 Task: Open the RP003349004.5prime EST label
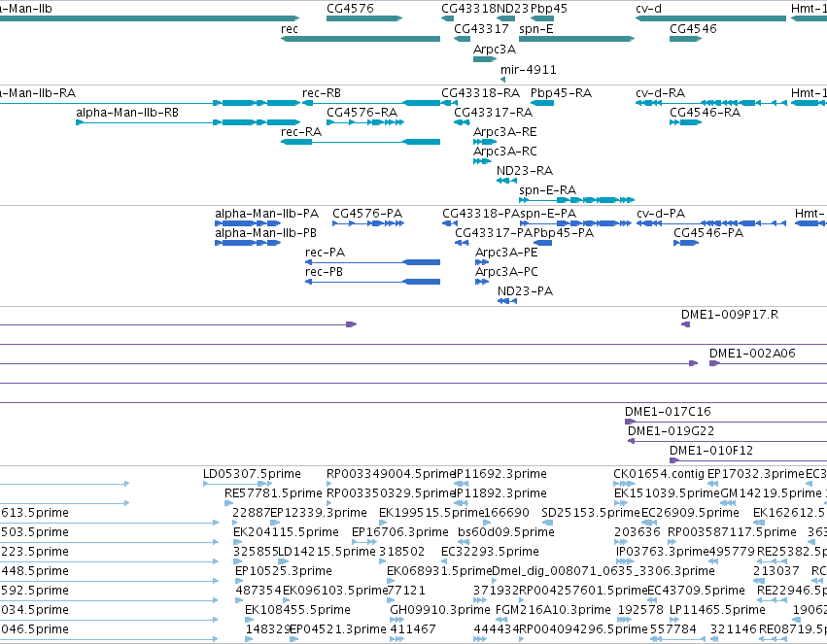[391, 474]
